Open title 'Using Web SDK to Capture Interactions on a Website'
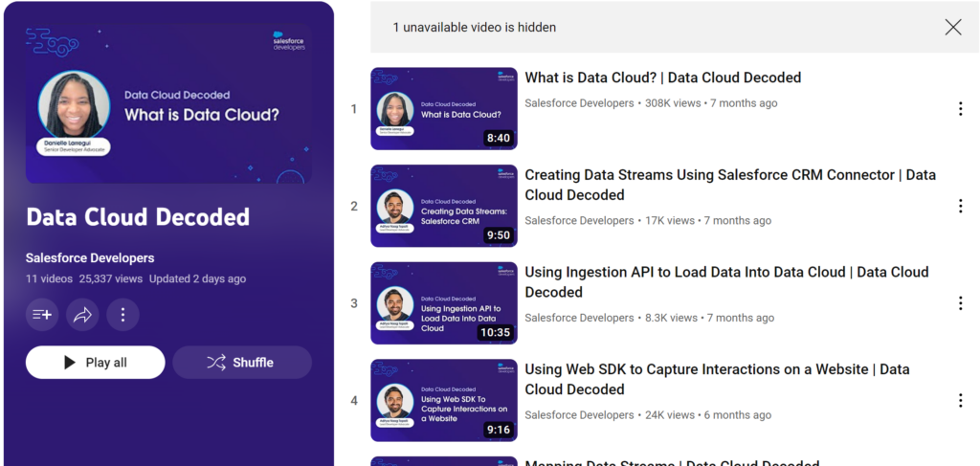The width and height of the screenshot is (980, 466). [717, 379]
